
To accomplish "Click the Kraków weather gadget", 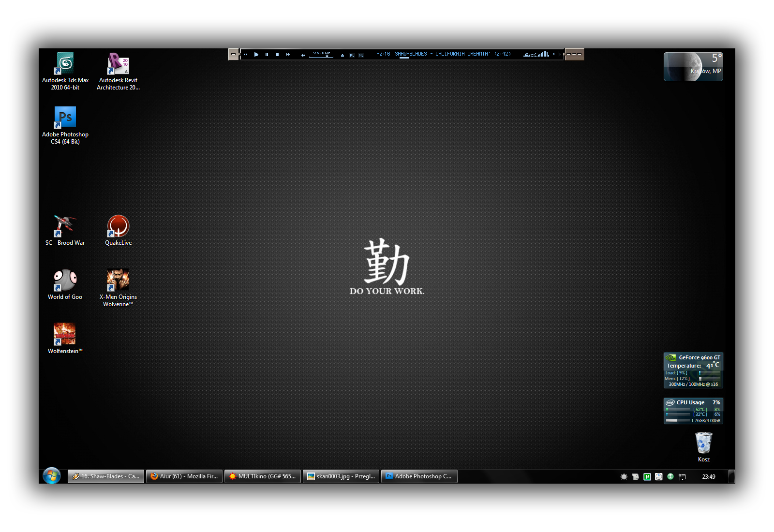I will click(693, 67).
